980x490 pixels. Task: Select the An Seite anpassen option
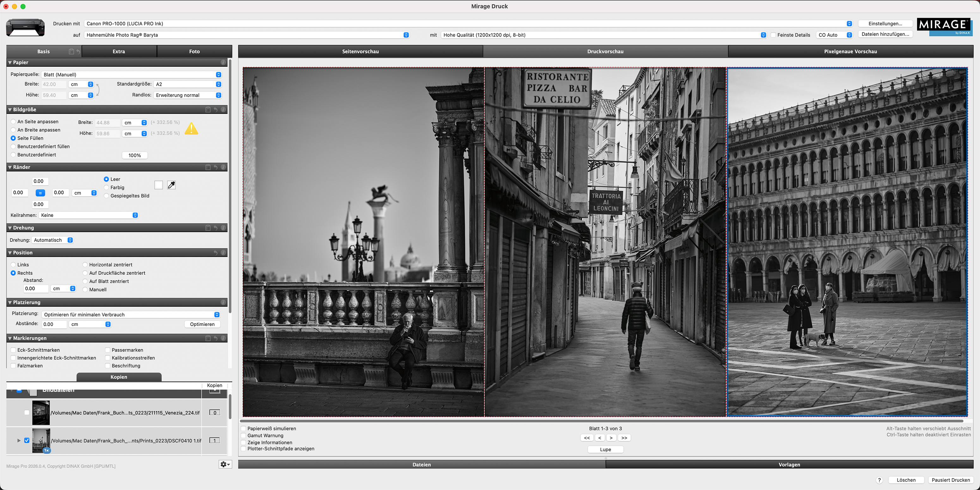[13, 122]
